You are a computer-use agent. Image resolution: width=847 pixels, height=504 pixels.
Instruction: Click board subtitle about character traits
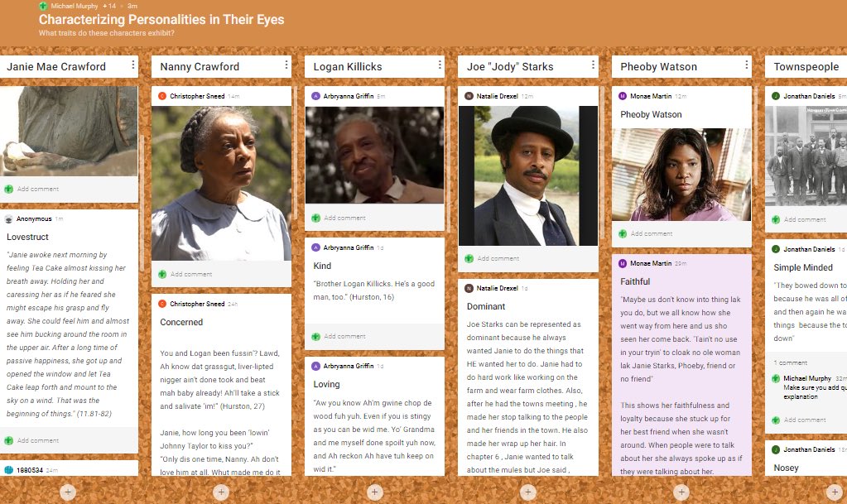[107, 33]
